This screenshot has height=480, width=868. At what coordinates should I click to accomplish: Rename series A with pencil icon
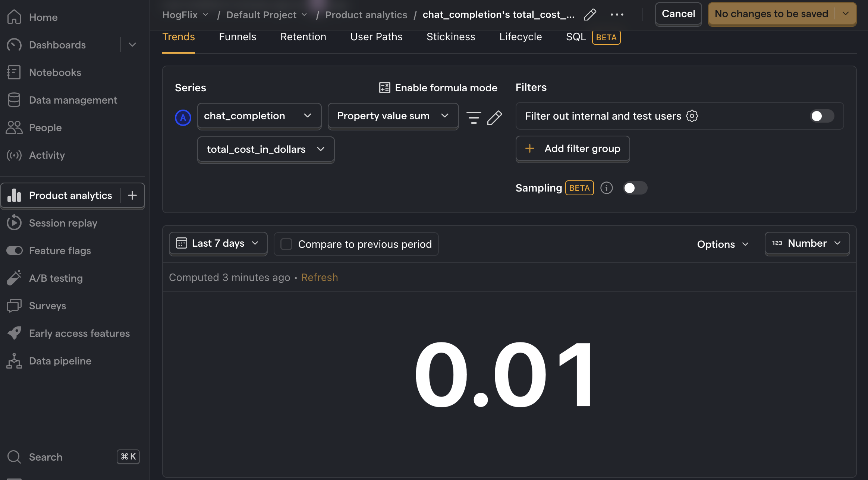[x=494, y=117]
